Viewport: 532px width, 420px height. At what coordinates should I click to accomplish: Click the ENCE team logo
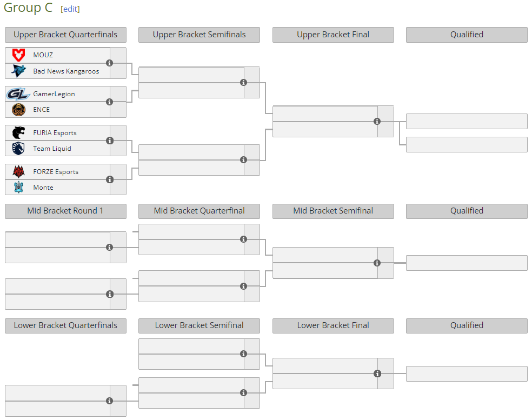click(x=18, y=110)
